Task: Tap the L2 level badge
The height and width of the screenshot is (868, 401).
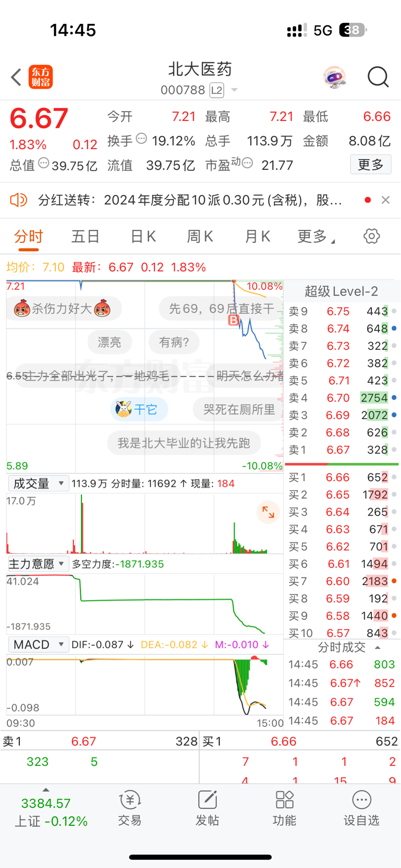Action: [x=217, y=90]
